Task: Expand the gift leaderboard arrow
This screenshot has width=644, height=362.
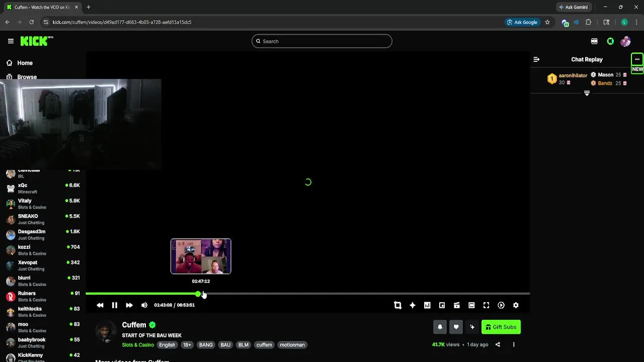Action: click(587, 94)
